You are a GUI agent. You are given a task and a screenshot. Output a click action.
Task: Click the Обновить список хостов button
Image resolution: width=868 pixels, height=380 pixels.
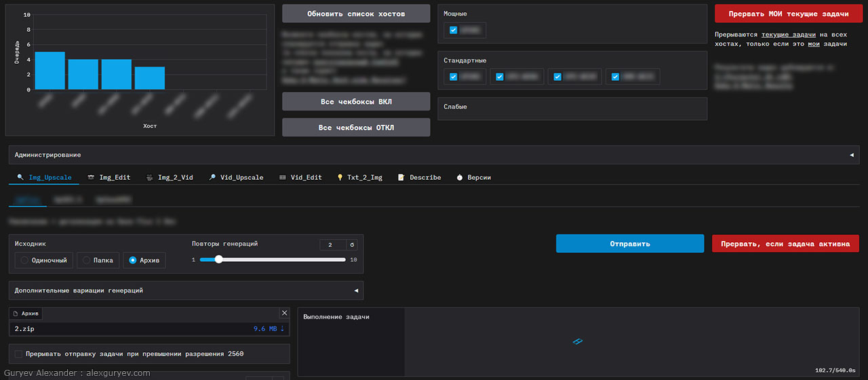pyautogui.click(x=356, y=14)
